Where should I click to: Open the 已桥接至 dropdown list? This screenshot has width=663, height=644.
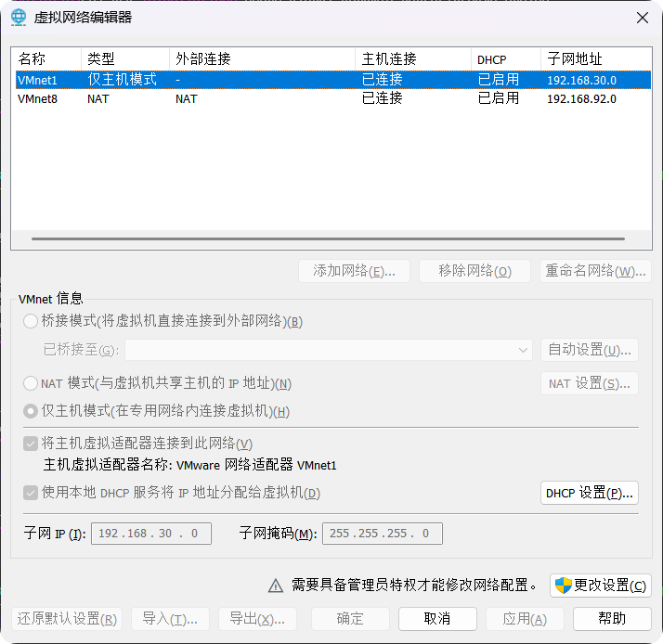(329, 350)
